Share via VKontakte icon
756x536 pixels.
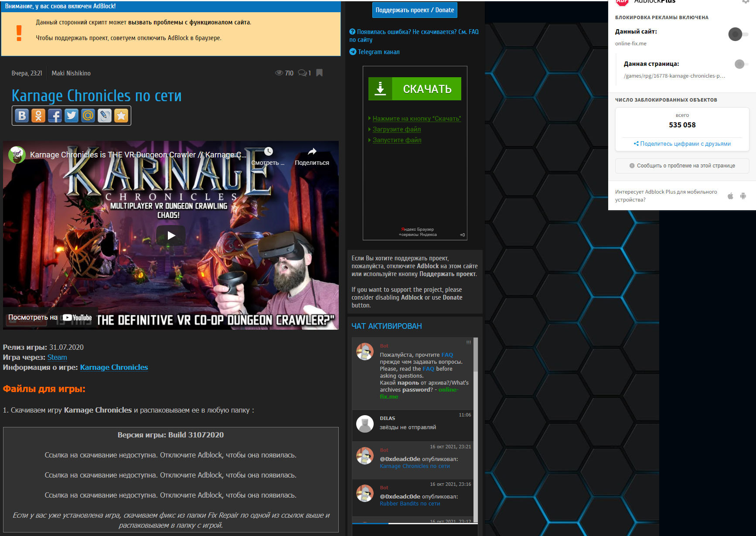tap(22, 116)
